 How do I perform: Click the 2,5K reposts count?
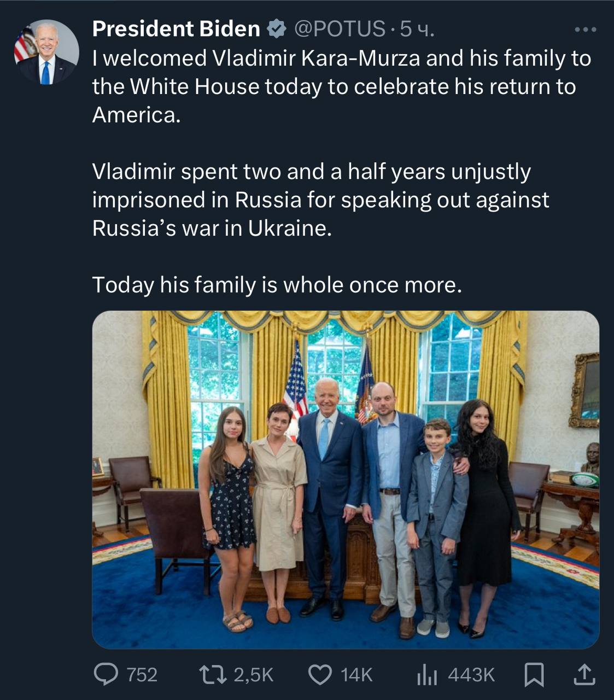tap(254, 675)
